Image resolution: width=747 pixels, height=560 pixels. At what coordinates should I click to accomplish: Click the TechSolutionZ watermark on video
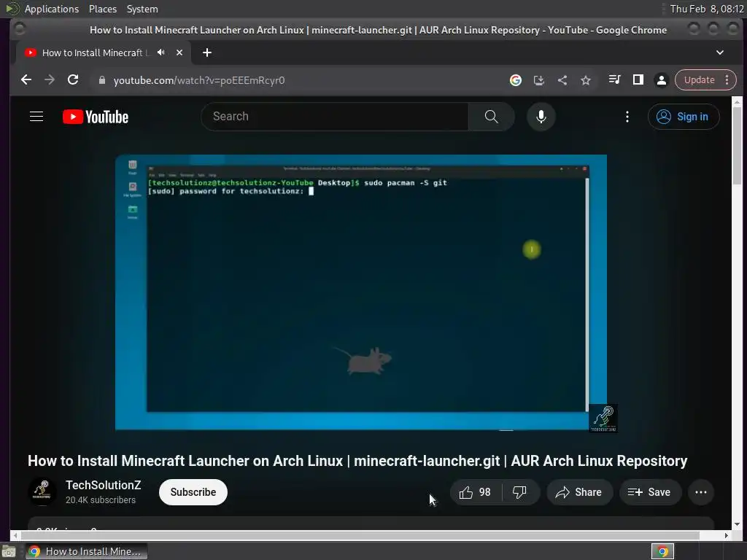603,419
